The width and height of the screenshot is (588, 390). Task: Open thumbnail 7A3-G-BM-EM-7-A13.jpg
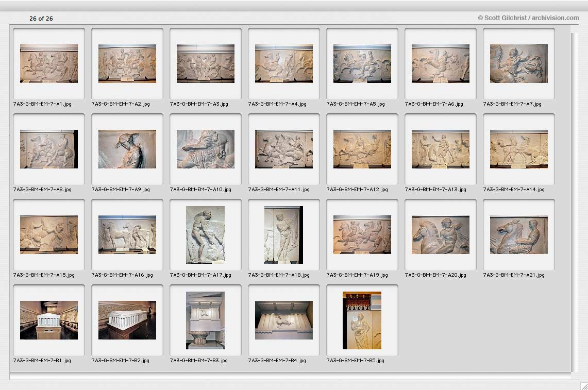click(x=441, y=149)
